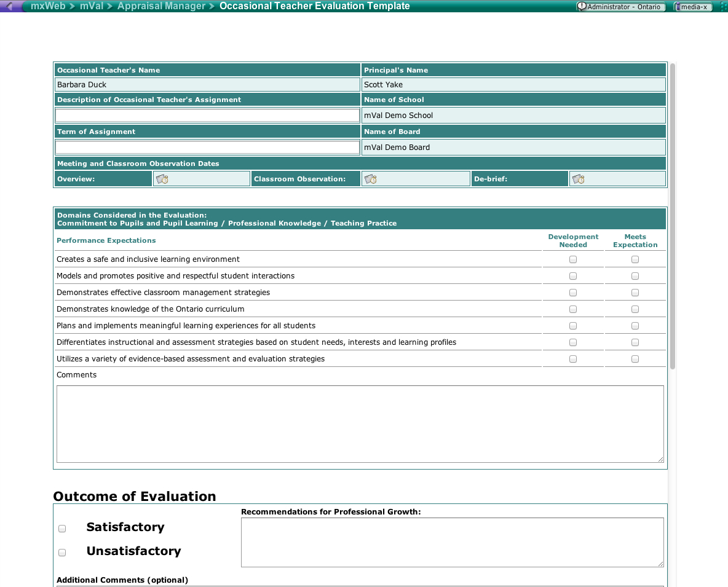The image size is (728, 587).
Task: Go to mVal breadcrumb
Action: click(92, 6)
